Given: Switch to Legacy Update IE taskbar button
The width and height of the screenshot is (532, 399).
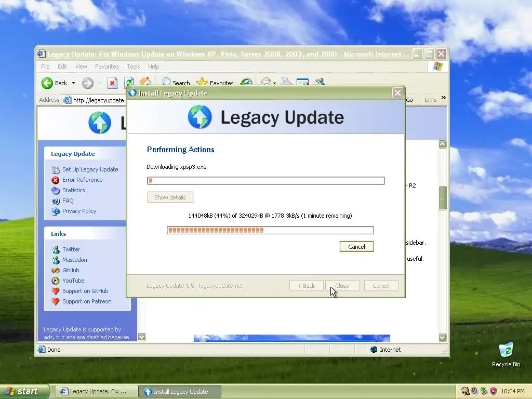Looking at the screenshot, I should [96, 392].
